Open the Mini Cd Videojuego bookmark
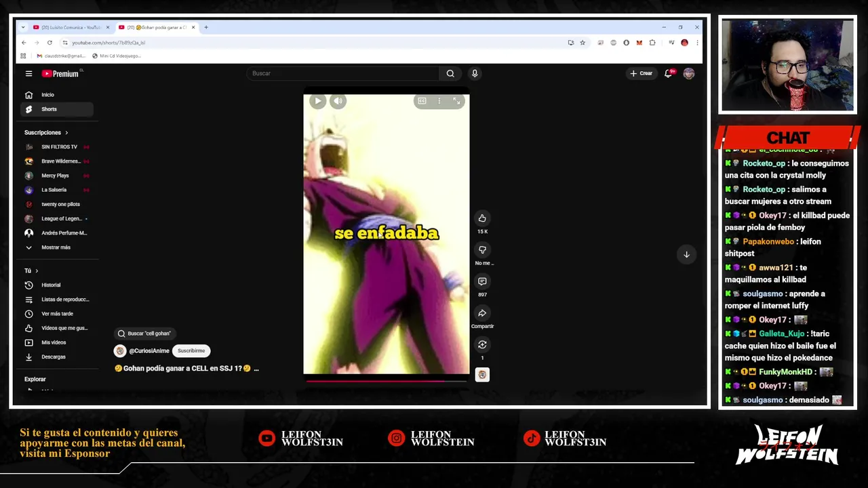The height and width of the screenshot is (488, 868). click(x=117, y=56)
